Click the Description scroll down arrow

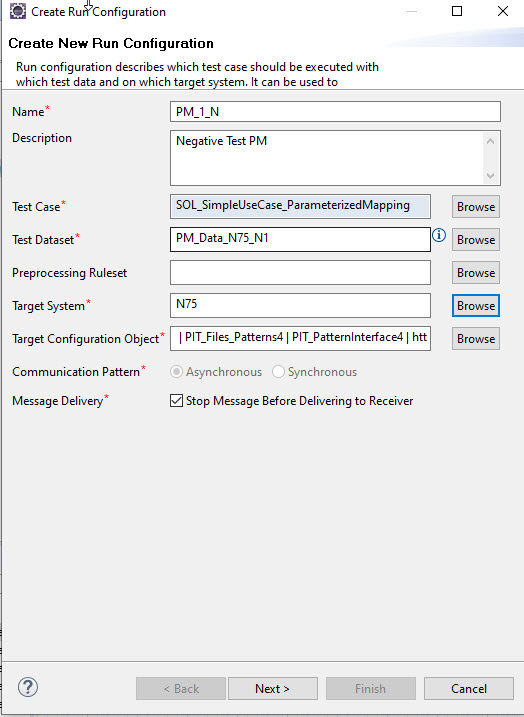(x=491, y=176)
